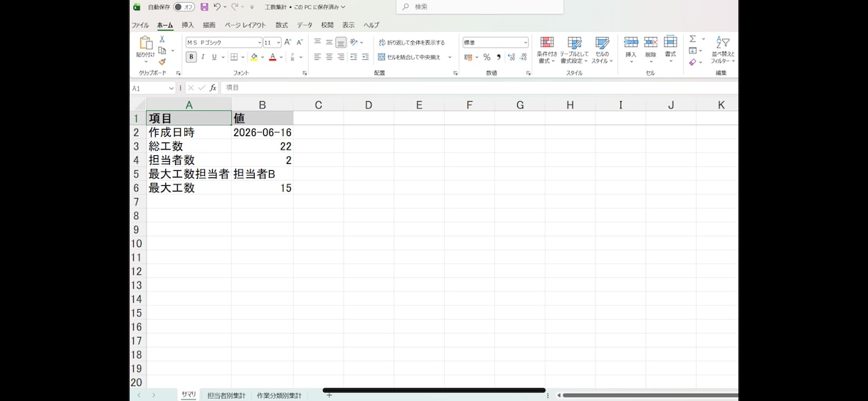Click the Increase Decimal icon
The width and height of the screenshot is (868, 401).
(512, 57)
